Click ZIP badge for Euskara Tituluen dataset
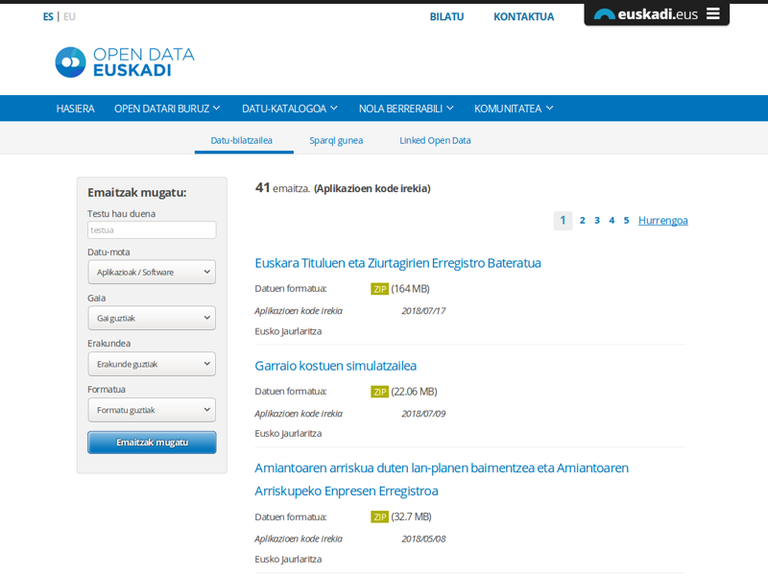This screenshot has height=576, width=768. point(380,289)
